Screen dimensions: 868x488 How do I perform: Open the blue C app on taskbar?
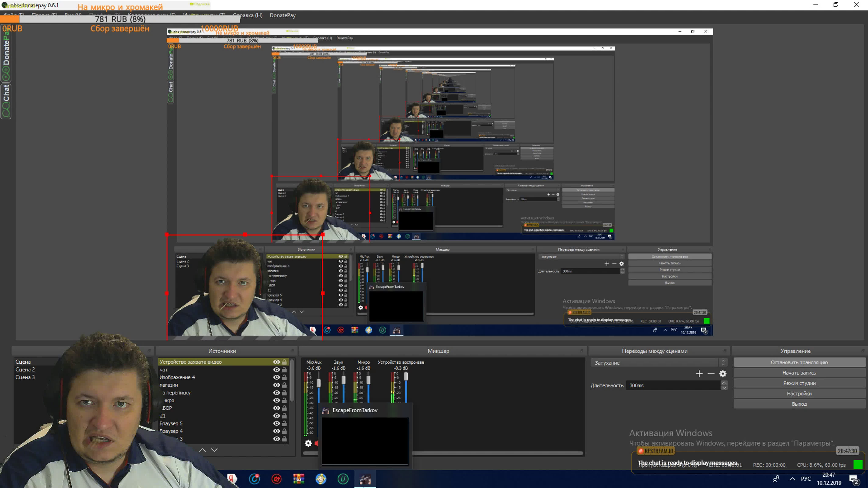click(x=254, y=479)
